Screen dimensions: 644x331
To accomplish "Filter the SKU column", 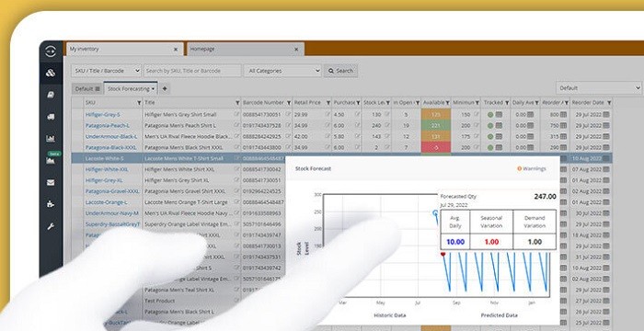I will pos(139,103).
